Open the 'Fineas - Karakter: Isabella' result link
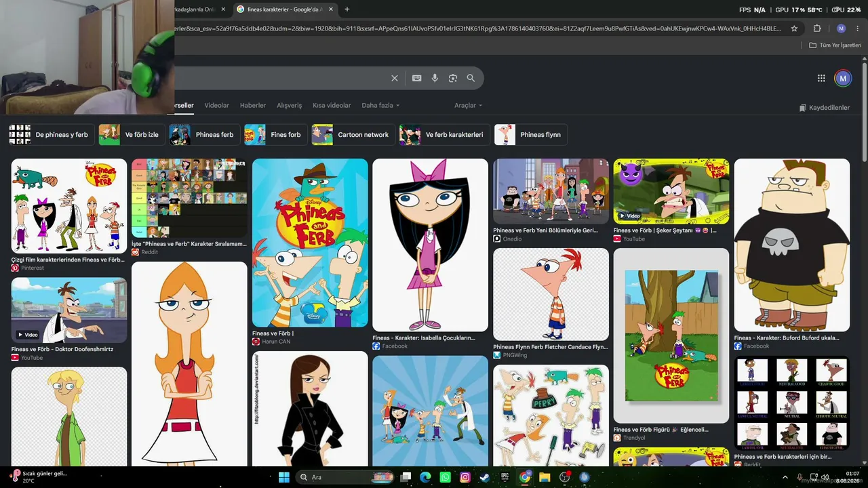This screenshot has width=868, height=488. [x=424, y=338]
